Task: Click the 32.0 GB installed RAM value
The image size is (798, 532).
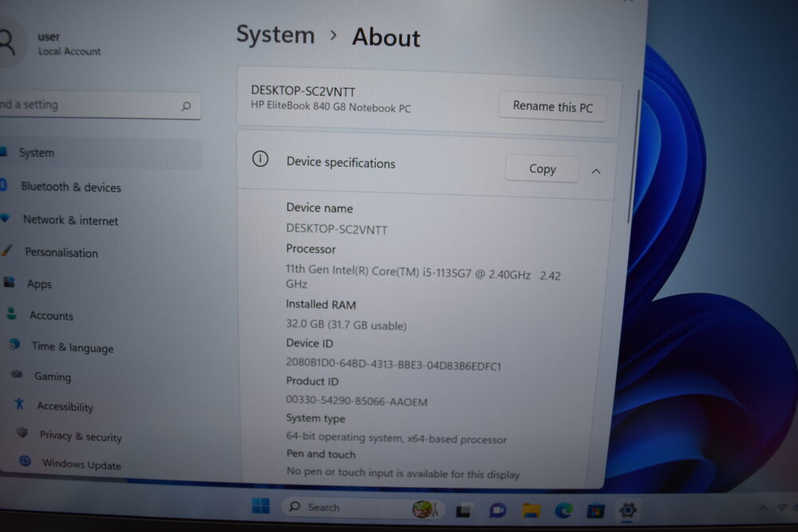Action: (346, 325)
